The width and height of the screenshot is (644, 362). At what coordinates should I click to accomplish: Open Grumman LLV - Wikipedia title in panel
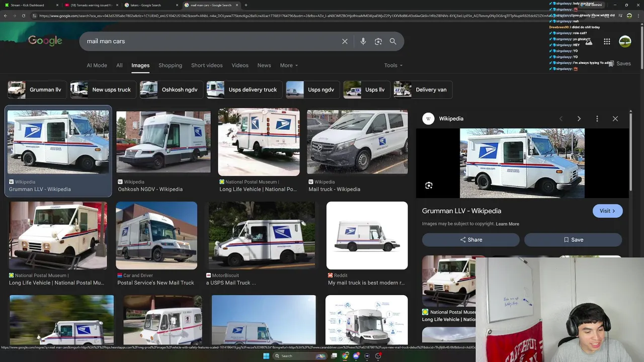461,211
